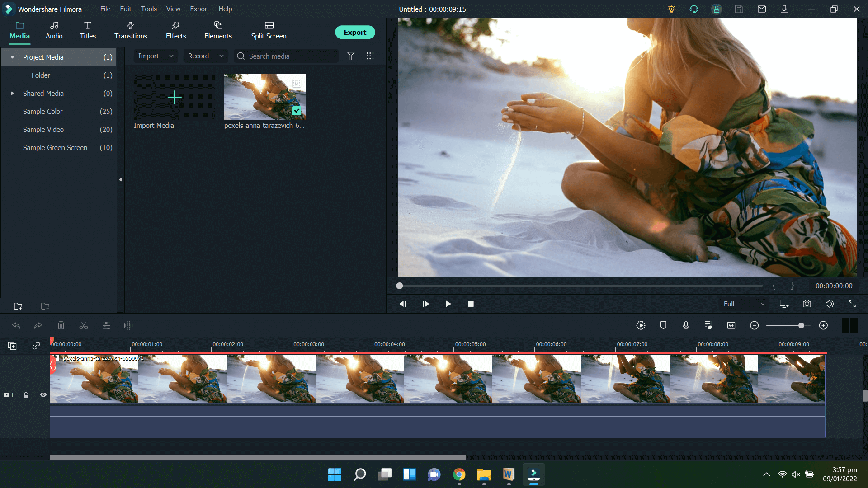Expand the Shared Media section
This screenshot has height=488, width=868.
click(13, 93)
